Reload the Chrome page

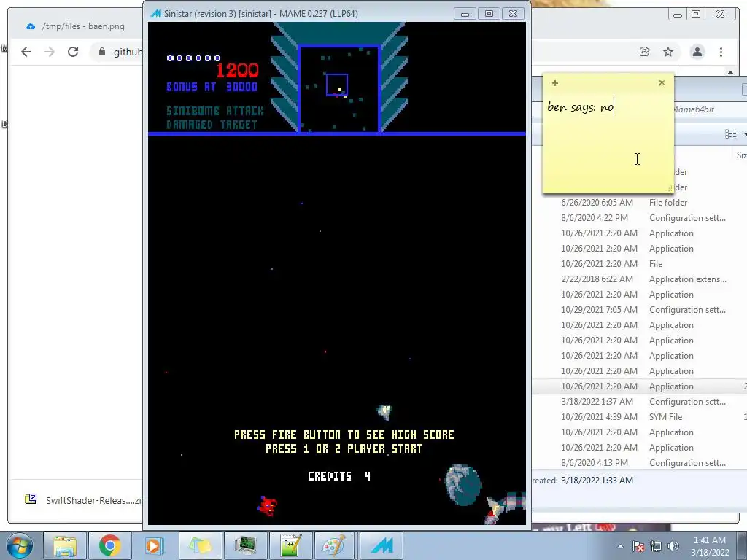point(73,52)
